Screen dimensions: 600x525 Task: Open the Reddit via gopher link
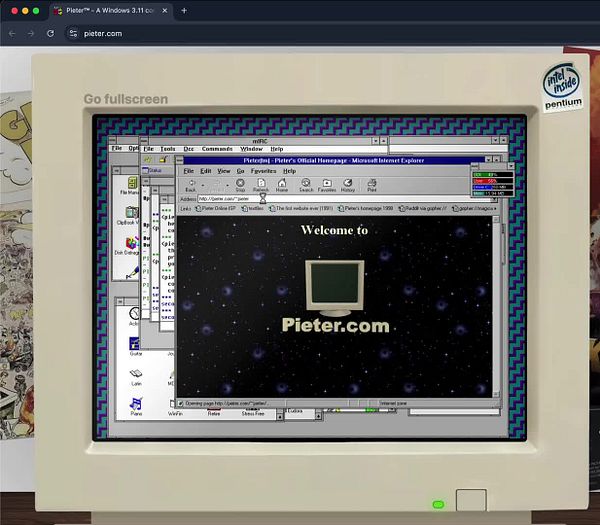(x=423, y=209)
